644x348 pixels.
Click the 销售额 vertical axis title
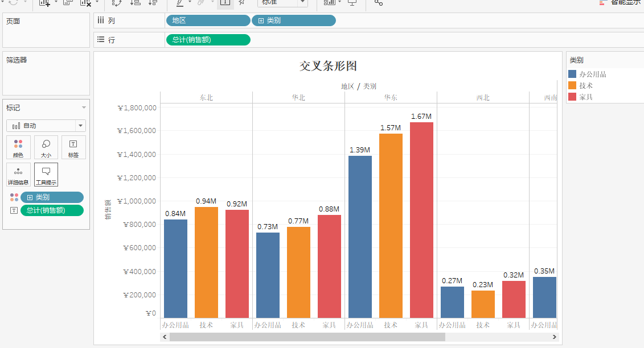(108, 209)
